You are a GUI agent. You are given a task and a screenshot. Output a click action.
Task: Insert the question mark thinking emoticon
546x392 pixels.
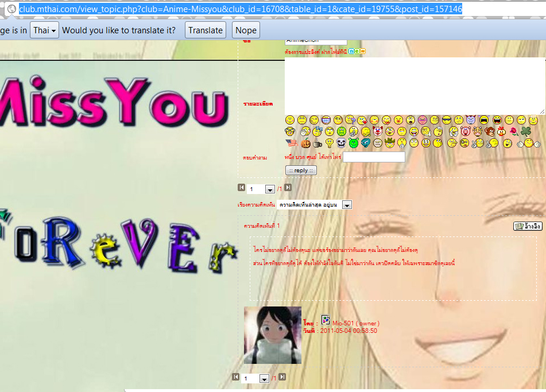350,120
